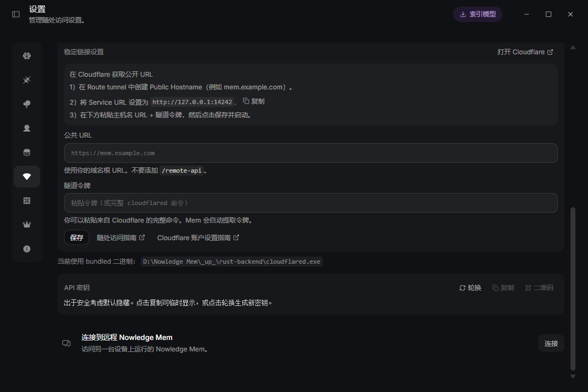Open the info about section
The height and width of the screenshot is (392, 588).
click(27, 249)
